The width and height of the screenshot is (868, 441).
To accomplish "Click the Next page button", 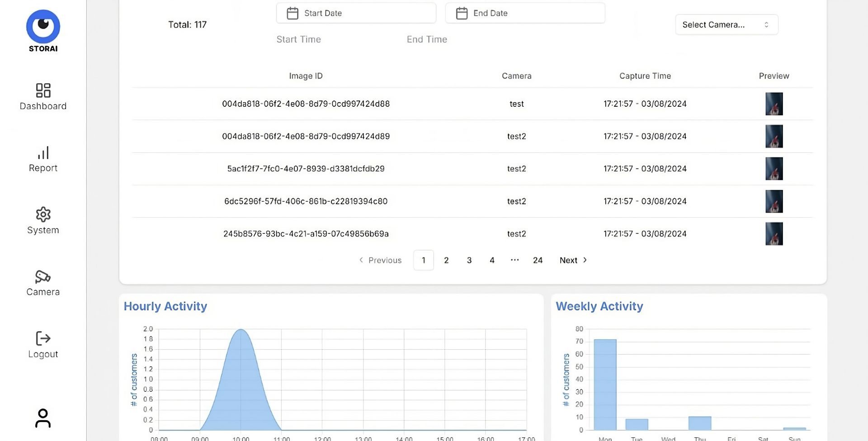I will pos(573,260).
